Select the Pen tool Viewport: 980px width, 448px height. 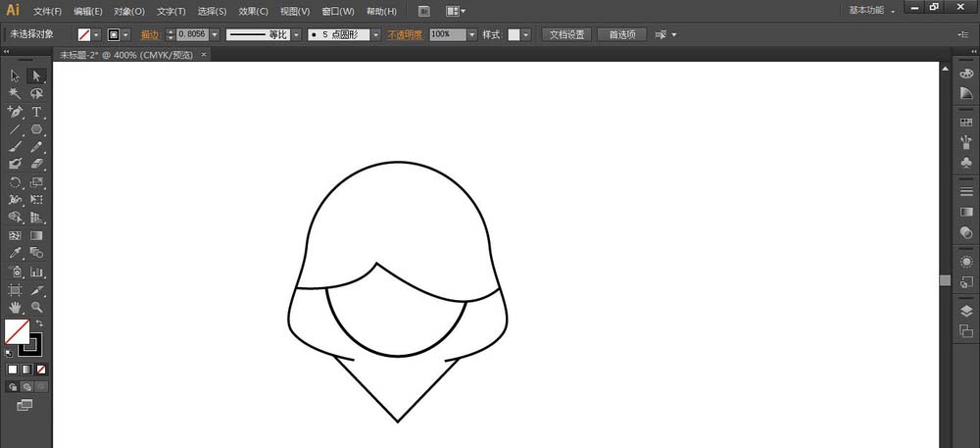pyautogui.click(x=15, y=112)
